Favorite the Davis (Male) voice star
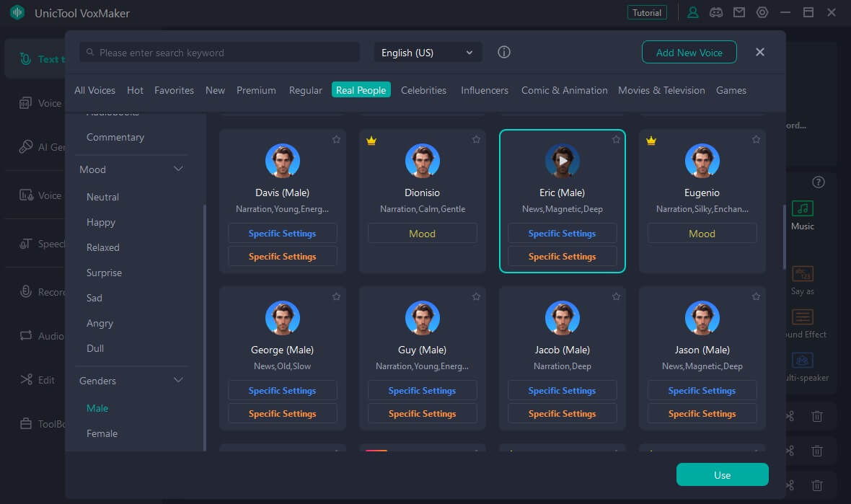This screenshot has height=504, width=851. (x=336, y=140)
